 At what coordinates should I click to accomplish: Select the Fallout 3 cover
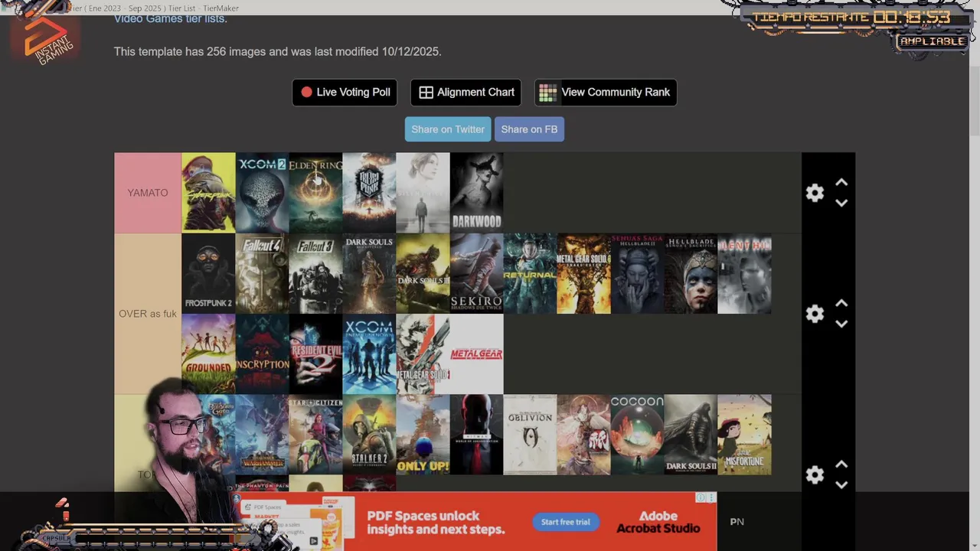point(315,273)
